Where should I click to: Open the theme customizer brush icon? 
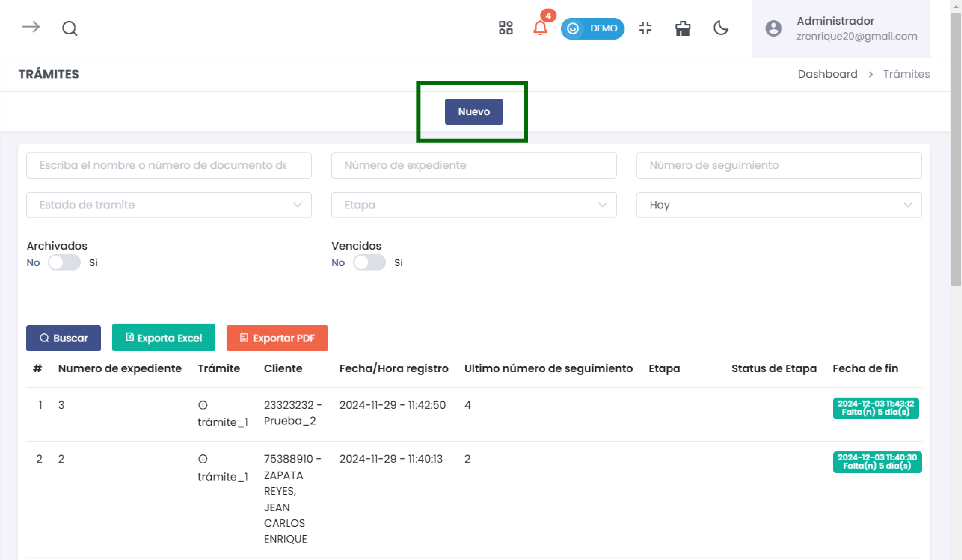683,28
